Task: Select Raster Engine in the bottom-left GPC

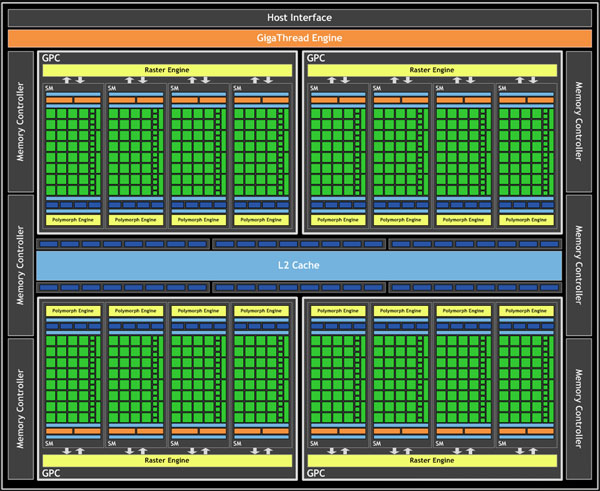Action: point(168,461)
